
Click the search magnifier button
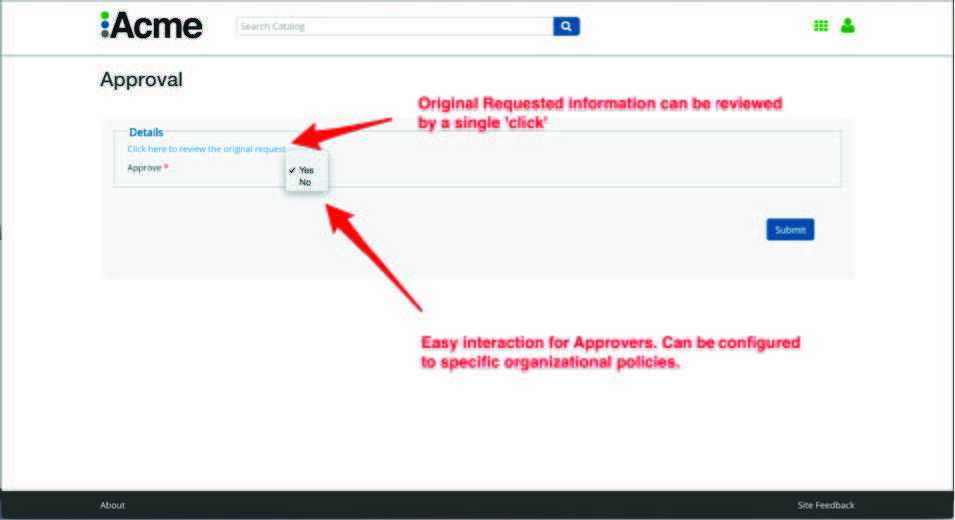(x=566, y=26)
